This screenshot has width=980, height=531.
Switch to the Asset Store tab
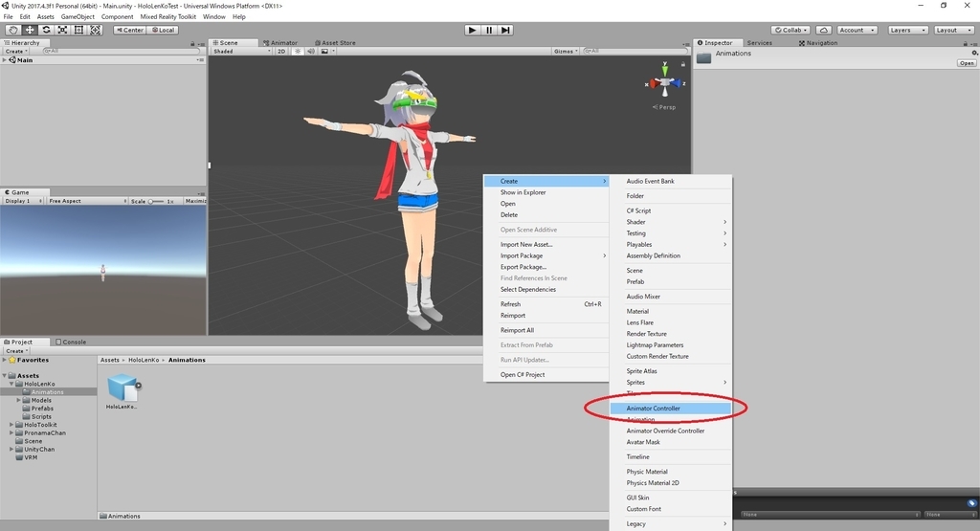click(x=335, y=42)
